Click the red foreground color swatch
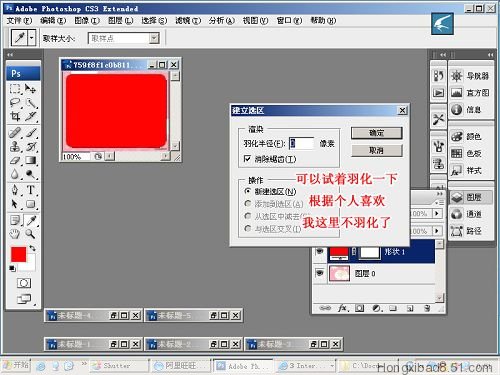Viewport: 500px width, 375px height. click(x=17, y=254)
